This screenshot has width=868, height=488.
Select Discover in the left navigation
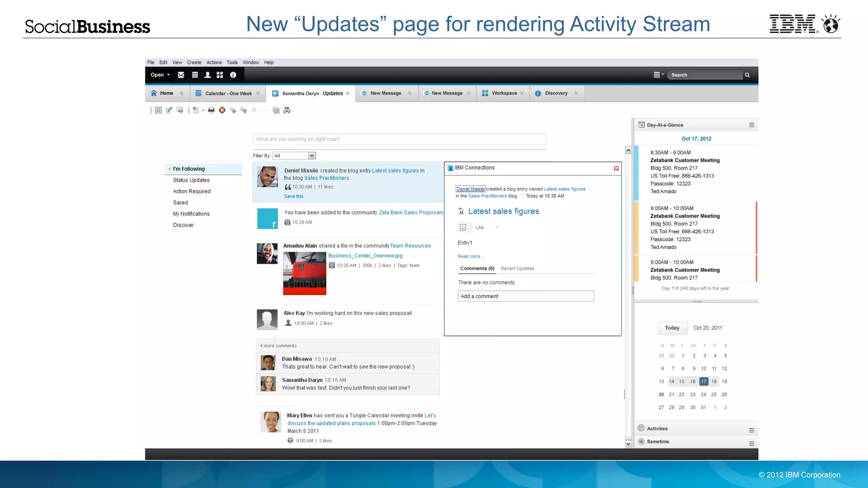[184, 225]
